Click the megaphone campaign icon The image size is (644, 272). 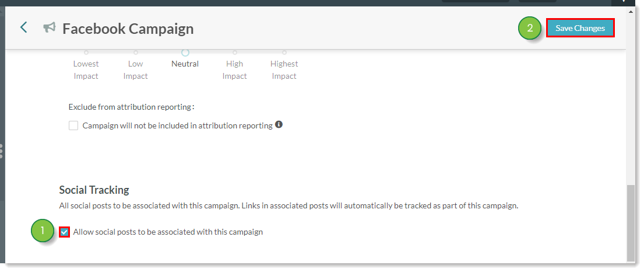pyautogui.click(x=50, y=28)
